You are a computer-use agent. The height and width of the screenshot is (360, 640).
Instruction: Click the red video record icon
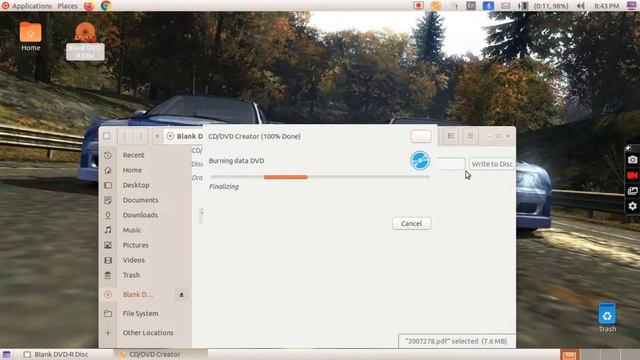(632, 175)
